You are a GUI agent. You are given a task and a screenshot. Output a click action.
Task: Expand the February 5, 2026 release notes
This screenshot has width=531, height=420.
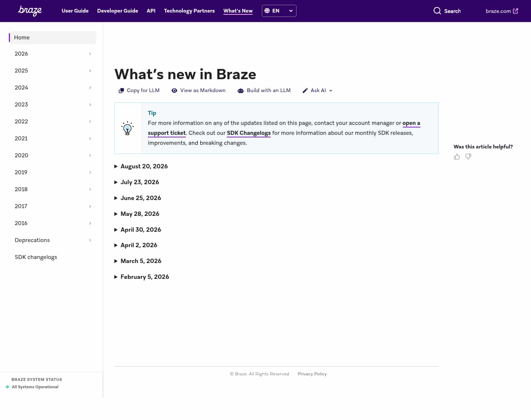tap(142, 277)
